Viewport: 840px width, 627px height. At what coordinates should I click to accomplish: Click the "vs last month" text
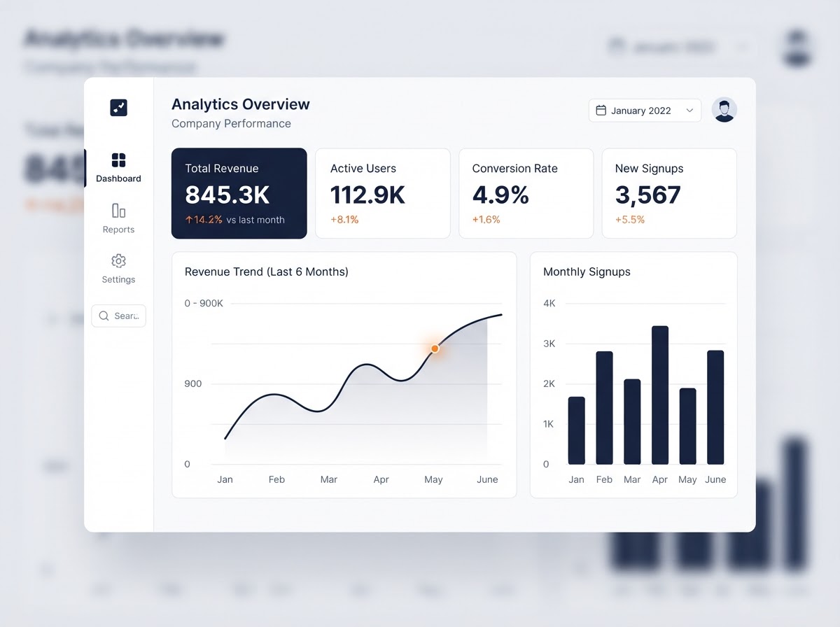(x=255, y=220)
